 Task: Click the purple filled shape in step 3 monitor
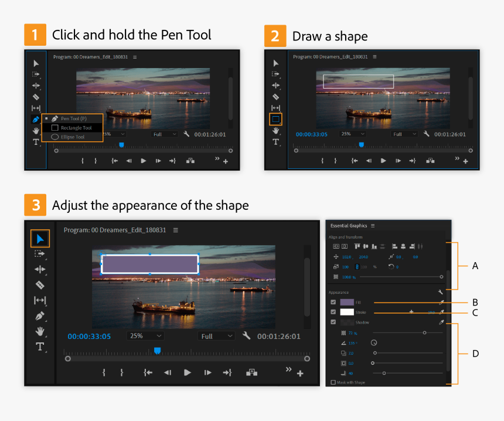[150, 264]
